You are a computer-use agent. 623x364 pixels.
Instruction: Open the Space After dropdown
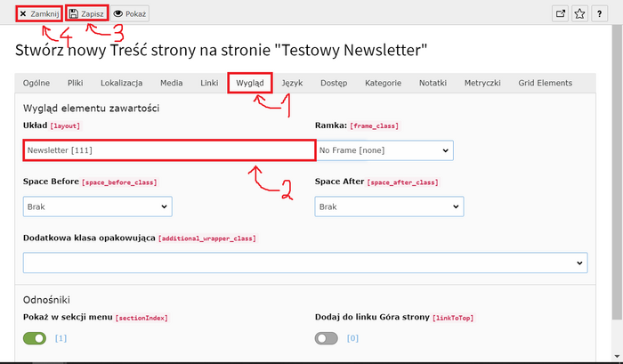(389, 206)
